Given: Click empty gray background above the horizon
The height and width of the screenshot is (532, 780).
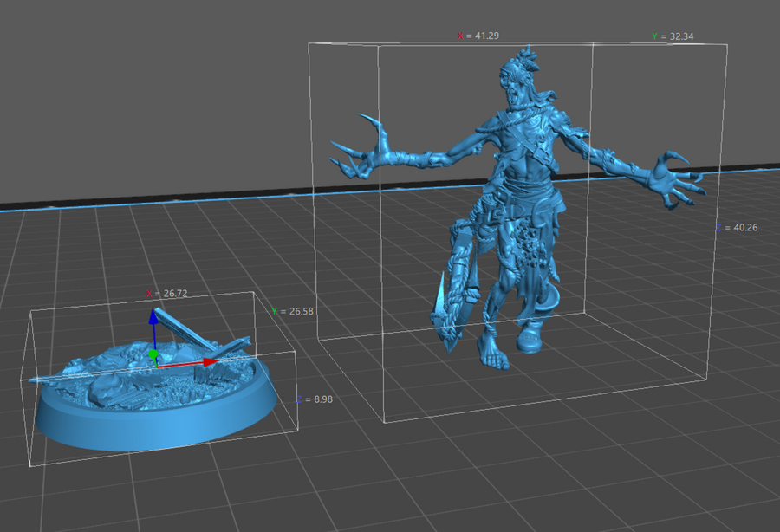Looking at the screenshot, I should [173, 87].
